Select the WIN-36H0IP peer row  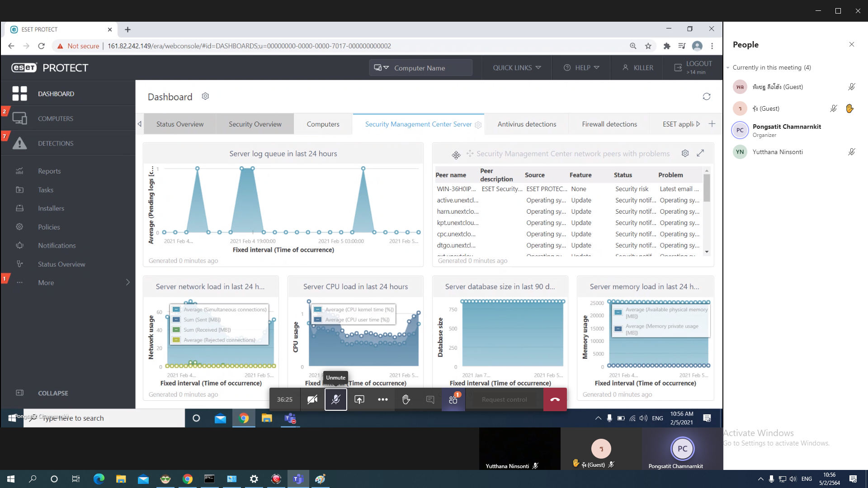point(568,189)
